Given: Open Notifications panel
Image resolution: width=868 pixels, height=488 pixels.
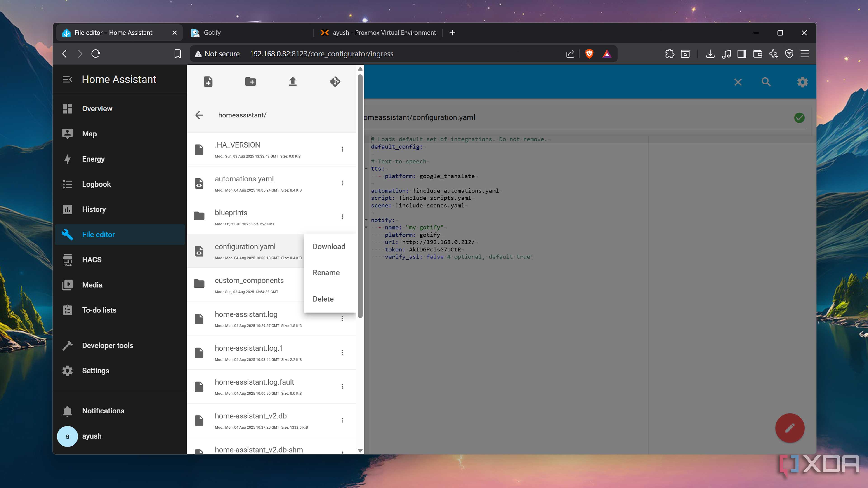Looking at the screenshot, I should point(120,411).
